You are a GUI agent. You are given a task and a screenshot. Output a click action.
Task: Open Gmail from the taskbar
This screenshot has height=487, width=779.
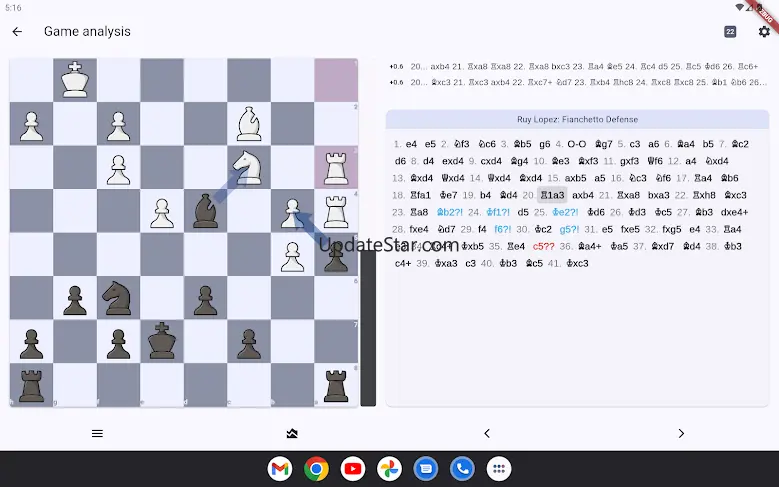pos(280,469)
